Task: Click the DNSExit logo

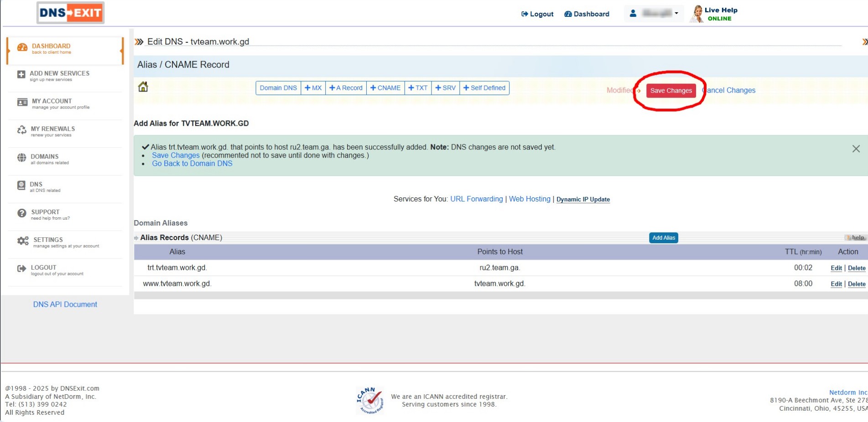Action: 70,13
